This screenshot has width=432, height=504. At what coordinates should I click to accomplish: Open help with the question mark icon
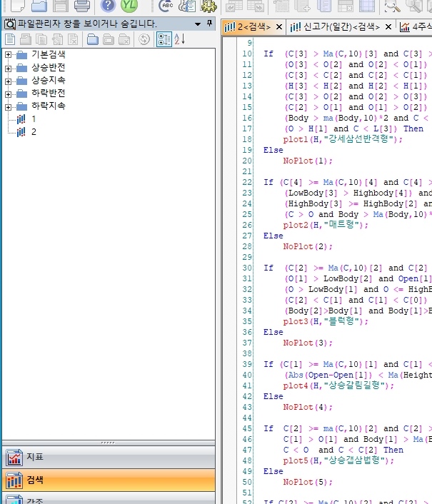107,6
